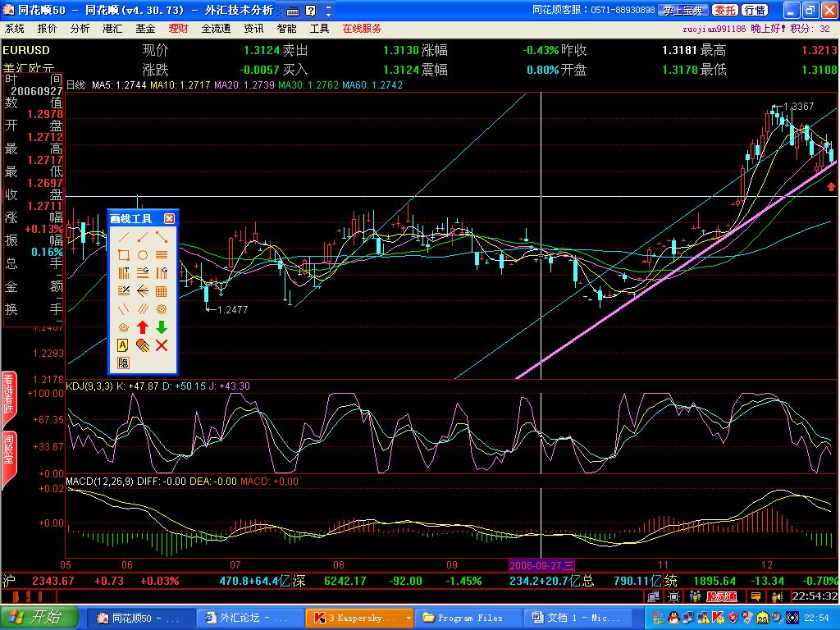This screenshot has height=630, width=840.
Task: Open the Kaspersky tray icon
Action: pyautogui.click(x=719, y=618)
